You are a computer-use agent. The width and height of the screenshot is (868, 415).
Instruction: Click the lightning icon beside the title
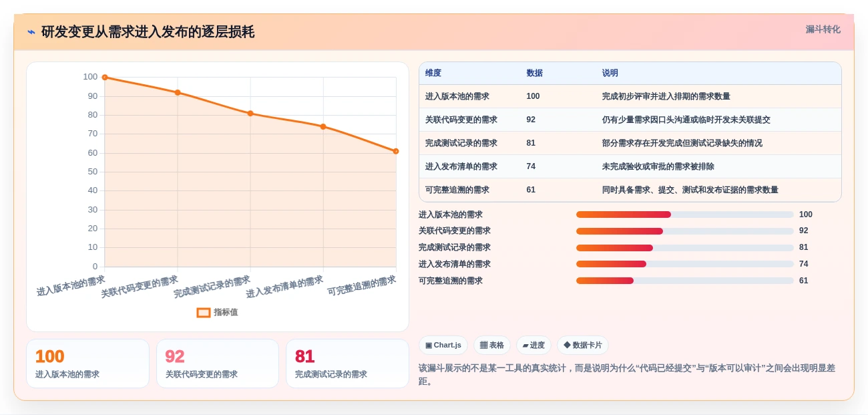pos(31,32)
